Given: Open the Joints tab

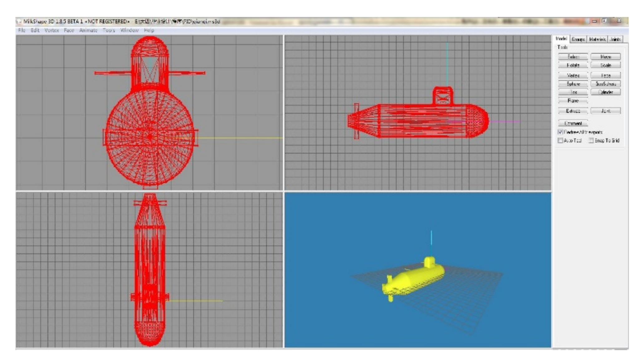Looking at the screenshot, I should [615, 39].
